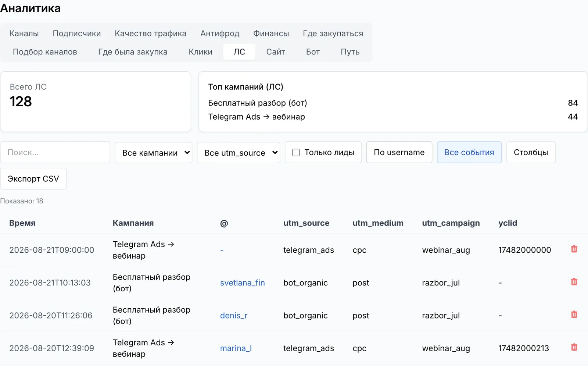Open the Подбор каналов tab
Viewport: 588px width, 366px height.
pyautogui.click(x=45, y=52)
